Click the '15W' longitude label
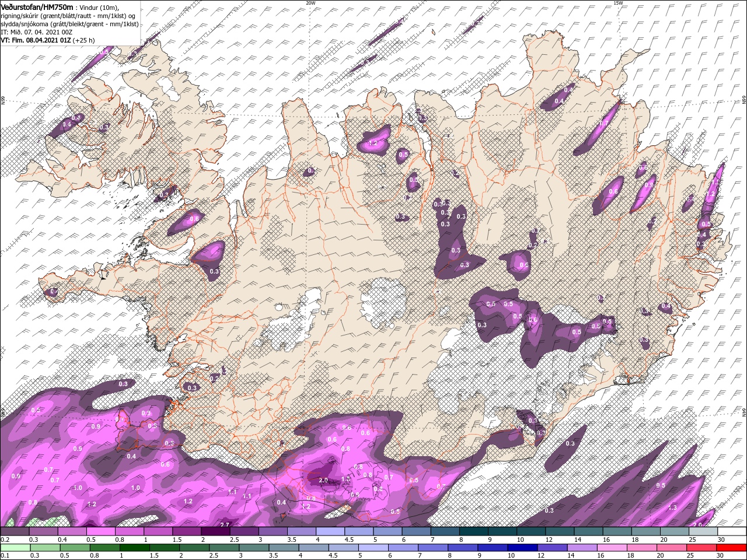 click(x=618, y=3)
